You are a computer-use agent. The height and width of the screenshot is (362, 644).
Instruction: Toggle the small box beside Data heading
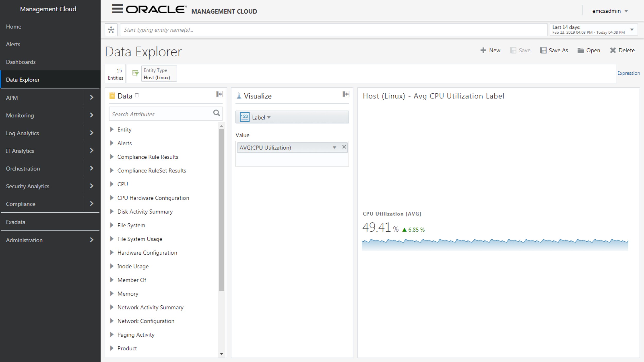click(x=137, y=95)
